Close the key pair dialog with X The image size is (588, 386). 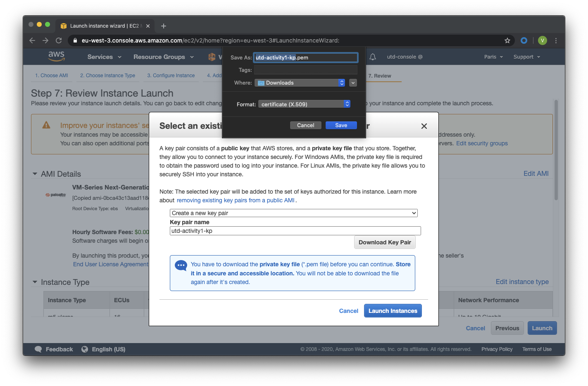pyautogui.click(x=424, y=126)
